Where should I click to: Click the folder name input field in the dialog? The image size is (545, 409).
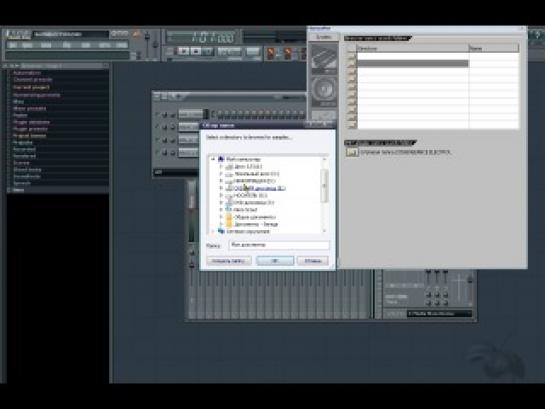[x=279, y=245]
